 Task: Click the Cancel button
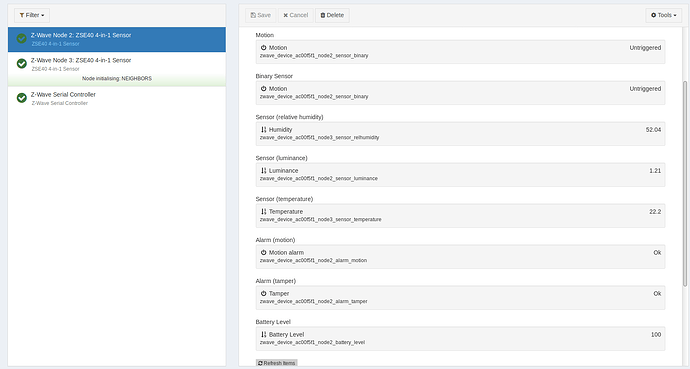pyautogui.click(x=296, y=15)
